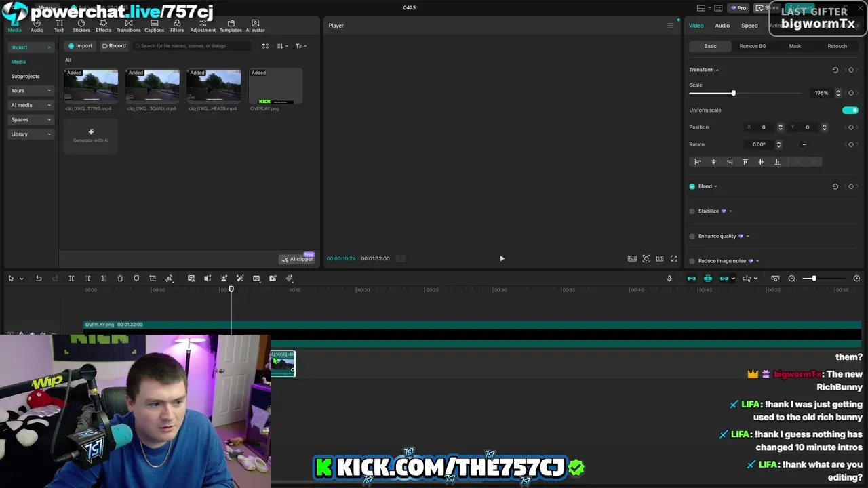Toggle the linkage button in timeline

(x=724, y=279)
